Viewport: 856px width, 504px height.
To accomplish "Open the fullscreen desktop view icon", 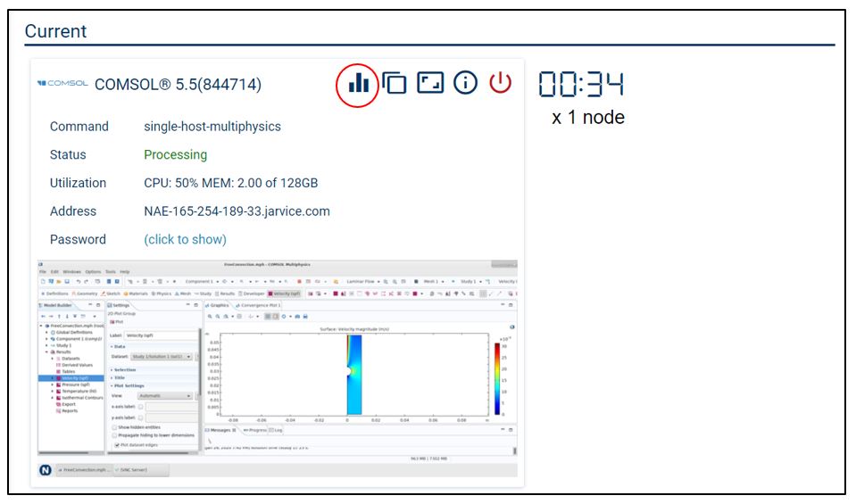I will [x=430, y=83].
